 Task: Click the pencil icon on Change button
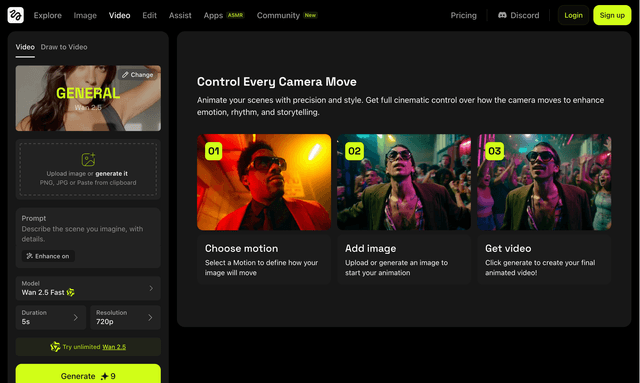[125, 75]
